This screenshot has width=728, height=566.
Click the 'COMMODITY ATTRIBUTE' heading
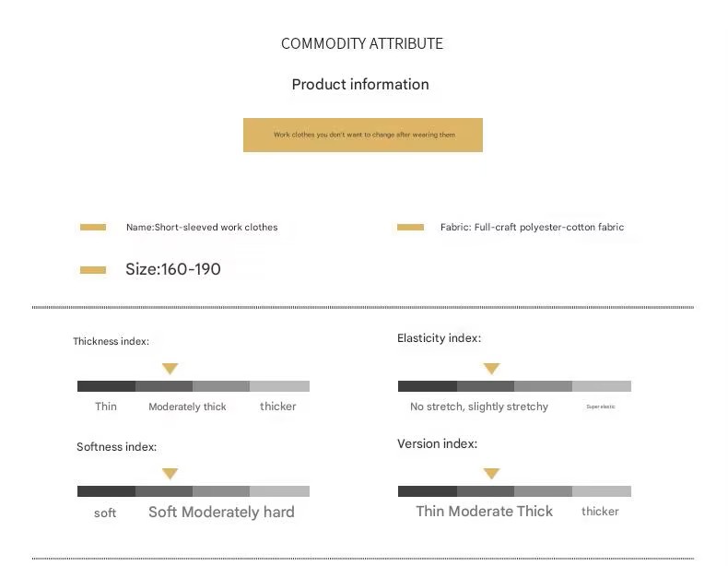[x=362, y=43]
